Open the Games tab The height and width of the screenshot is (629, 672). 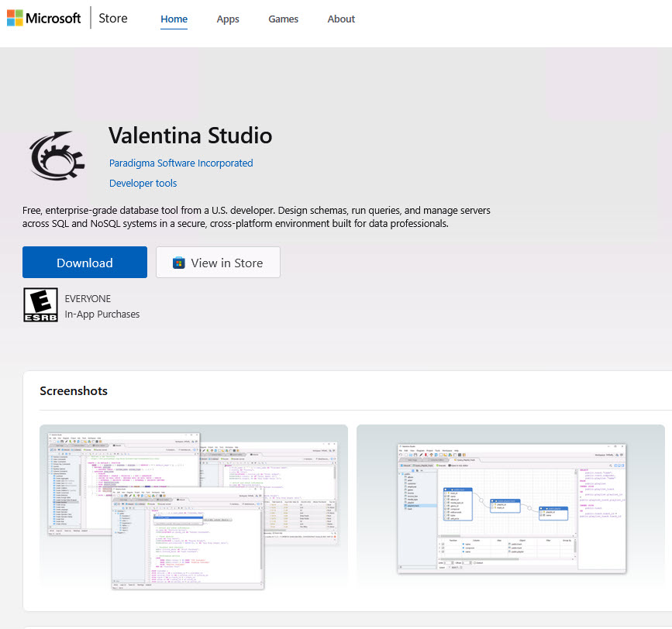[283, 19]
